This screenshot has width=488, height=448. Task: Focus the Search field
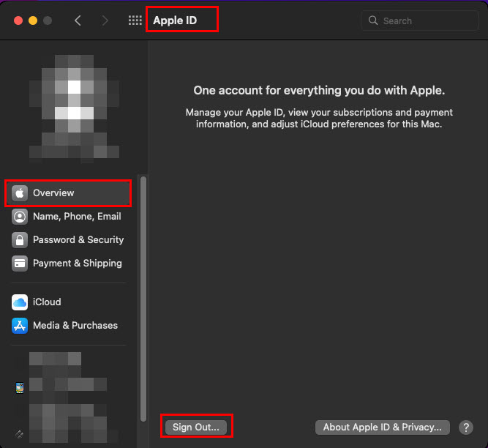[x=419, y=20]
